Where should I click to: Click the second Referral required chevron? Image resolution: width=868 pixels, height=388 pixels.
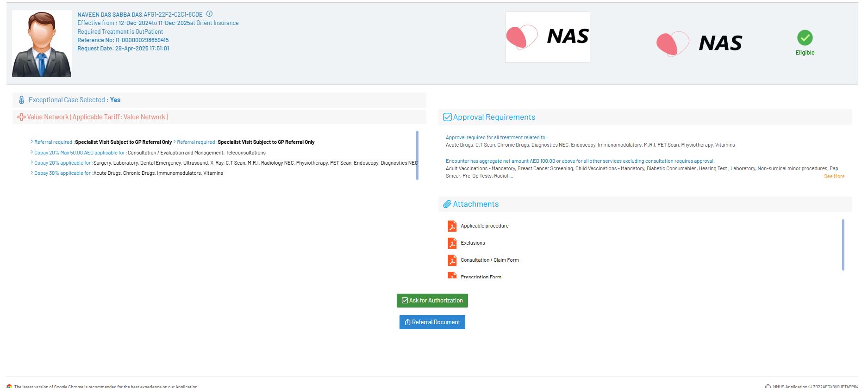click(x=175, y=142)
